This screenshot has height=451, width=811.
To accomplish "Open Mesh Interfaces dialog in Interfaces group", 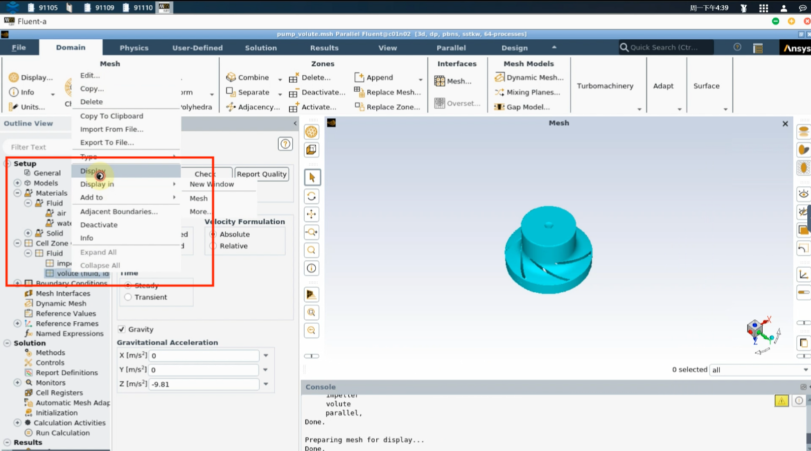I will coord(453,81).
